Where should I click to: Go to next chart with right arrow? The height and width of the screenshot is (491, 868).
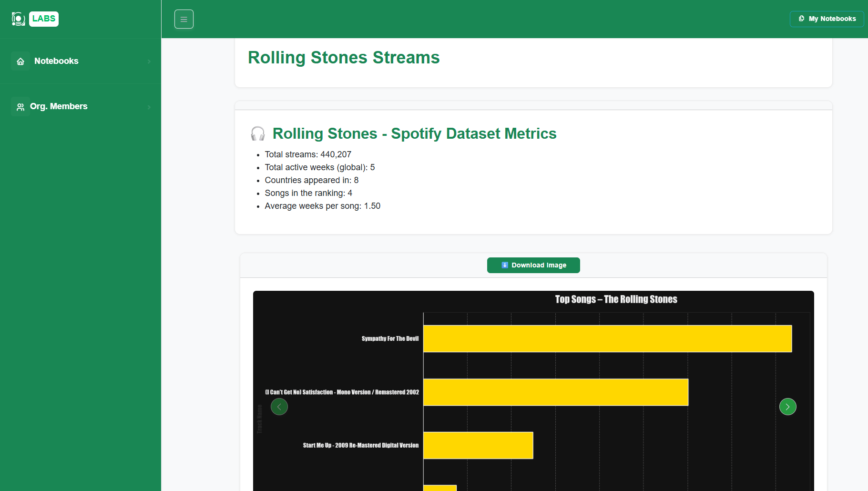[x=788, y=407]
